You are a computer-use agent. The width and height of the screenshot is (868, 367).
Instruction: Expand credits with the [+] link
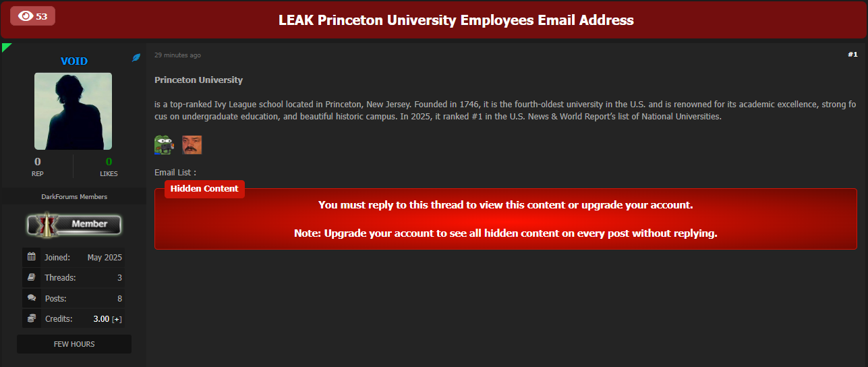click(117, 319)
